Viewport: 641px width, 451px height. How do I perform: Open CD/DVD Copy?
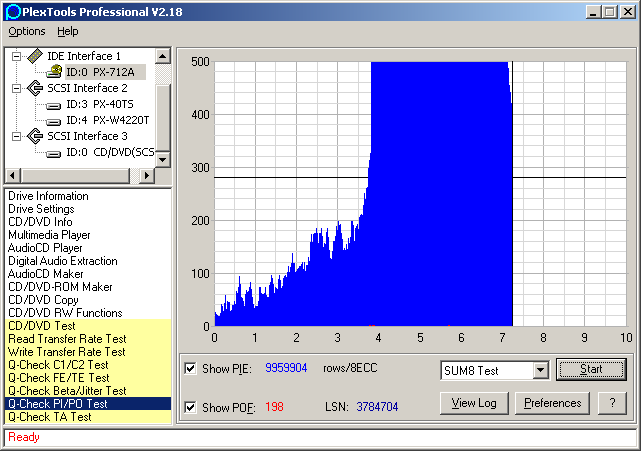[43, 300]
